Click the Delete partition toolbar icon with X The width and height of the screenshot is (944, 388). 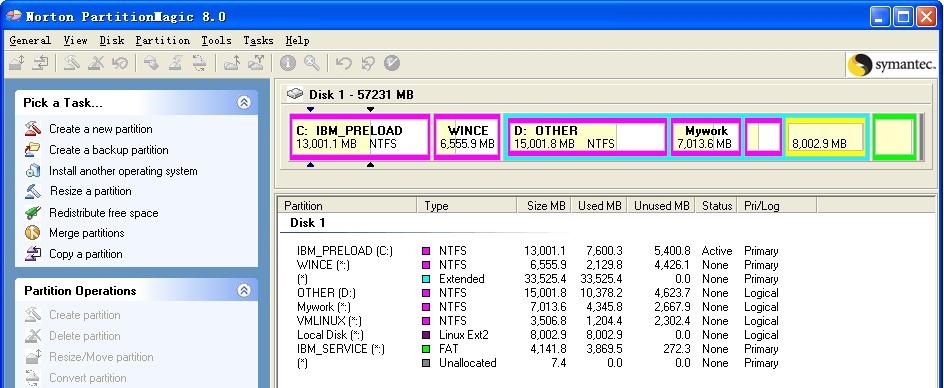click(95, 63)
